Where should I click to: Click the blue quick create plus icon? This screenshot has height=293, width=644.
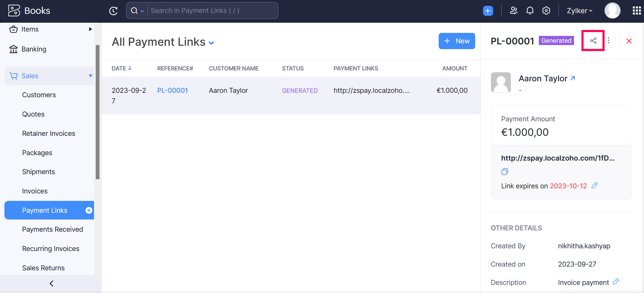click(488, 11)
